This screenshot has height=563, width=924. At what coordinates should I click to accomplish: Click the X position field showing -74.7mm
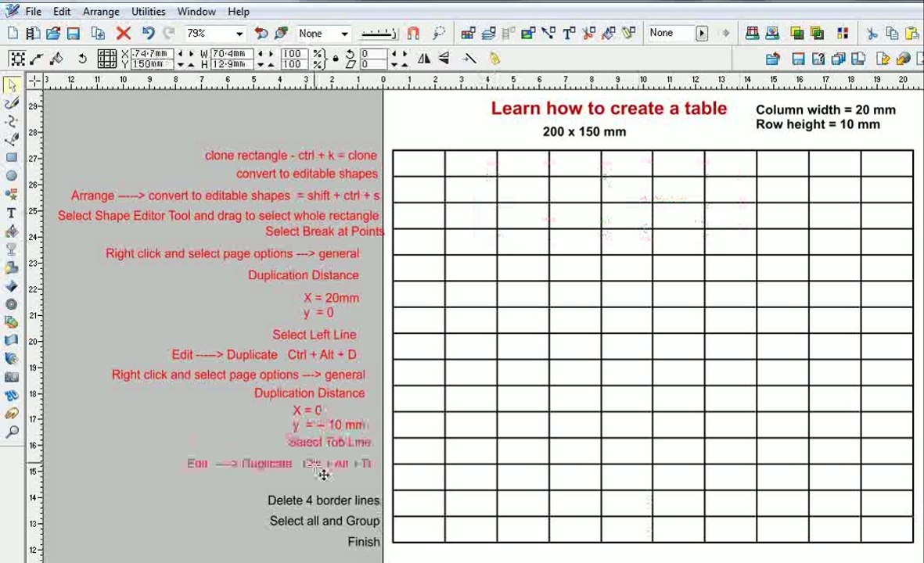(152, 53)
